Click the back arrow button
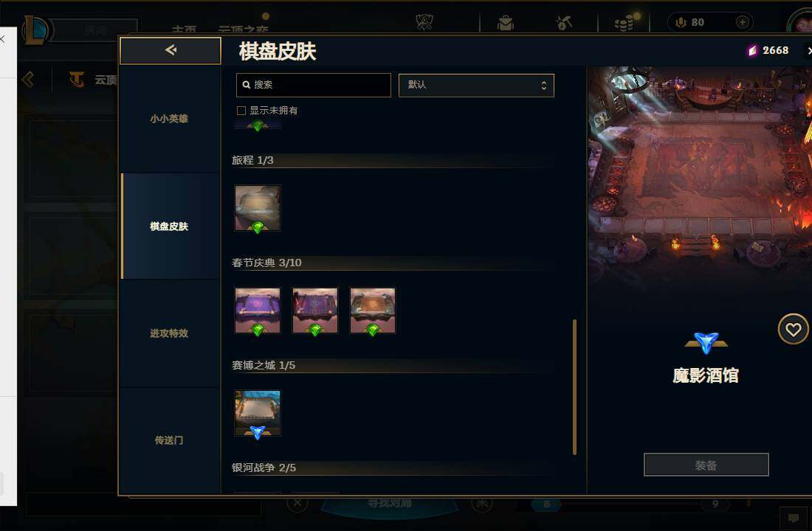 pyautogui.click(x=171, y=50)
